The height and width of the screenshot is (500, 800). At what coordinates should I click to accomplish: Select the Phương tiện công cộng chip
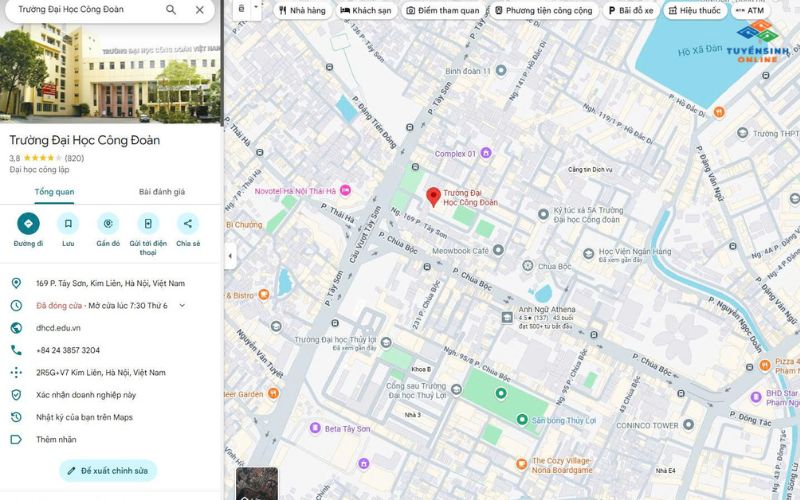click(544, 10)
